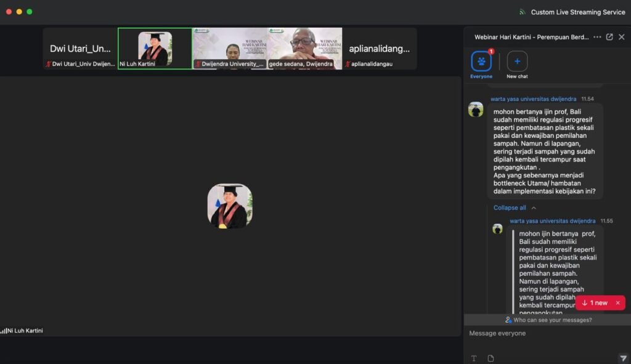631x364 pixels.
Task: Click warta yasa sender name at 11.54
Action: tap(533, 99)
